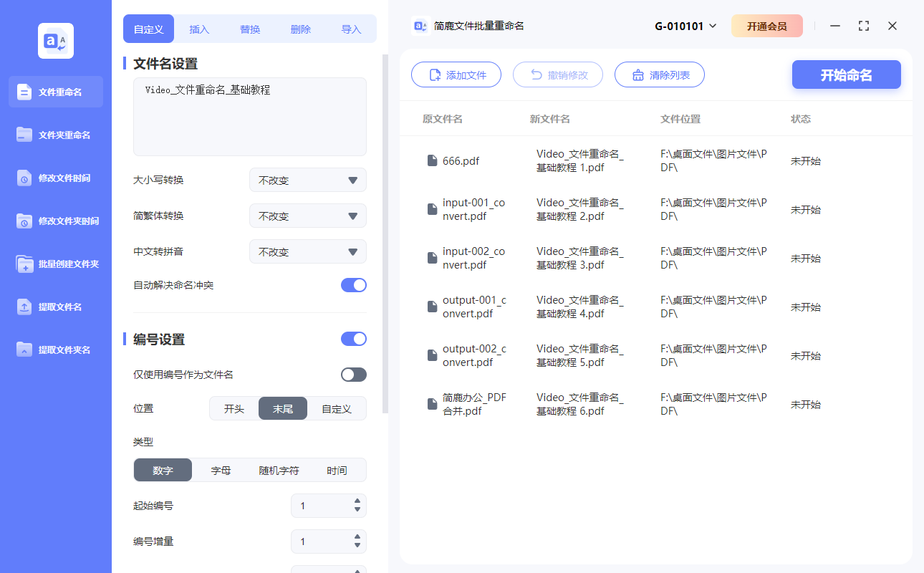This screenshot has width=924, height=573.
Task: Open the 中文转拼音 dropdown
Action: pos(307,251)
